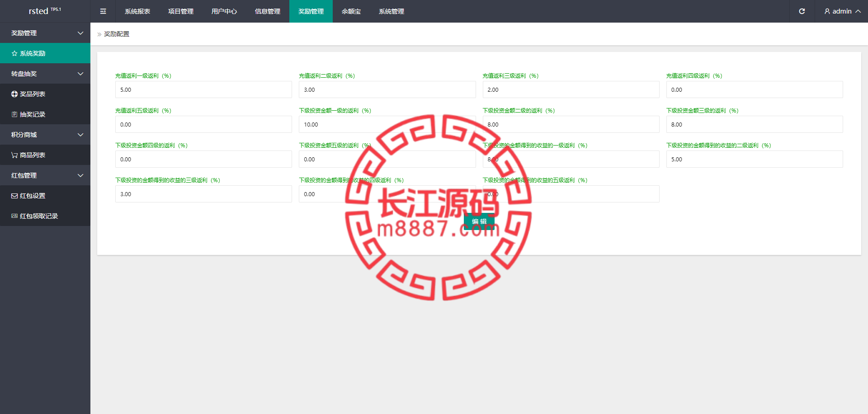Click the star icon beside 系统奖励

tap(14, 53)
